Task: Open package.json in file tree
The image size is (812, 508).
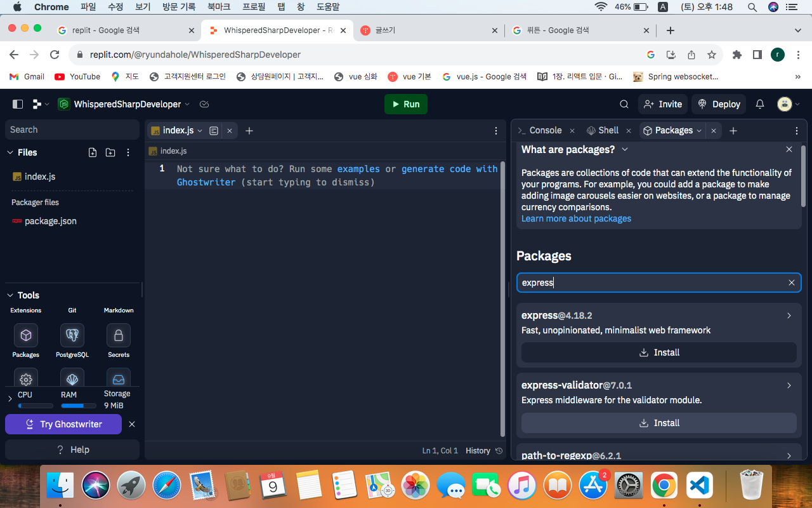Action: click(x=51, y=221)
